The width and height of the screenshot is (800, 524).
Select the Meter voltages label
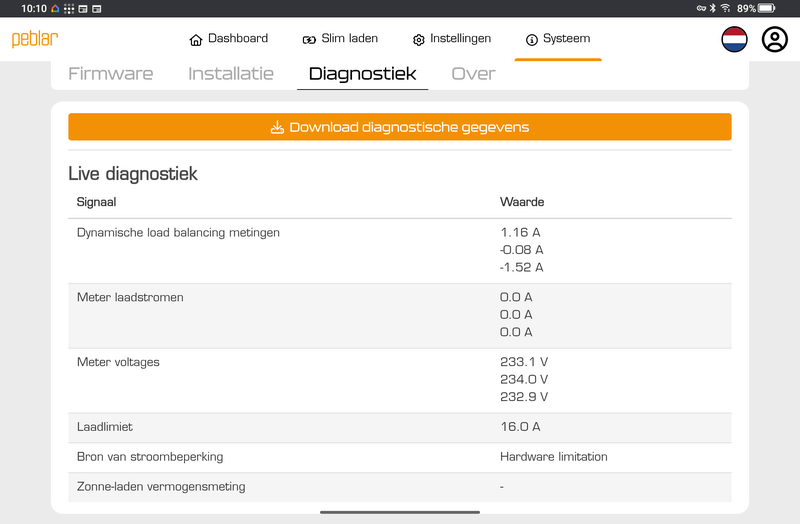118,362
